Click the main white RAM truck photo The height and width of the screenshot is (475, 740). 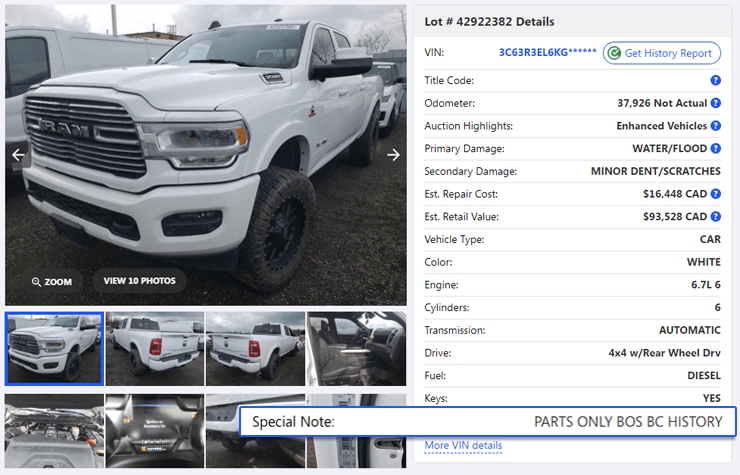pyautogui.click(x=206, y=155)
